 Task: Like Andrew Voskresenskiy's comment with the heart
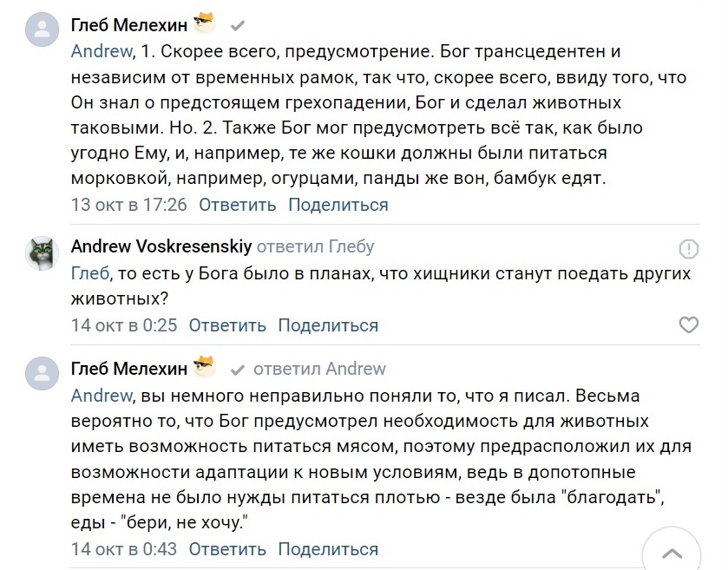point(687,325)
